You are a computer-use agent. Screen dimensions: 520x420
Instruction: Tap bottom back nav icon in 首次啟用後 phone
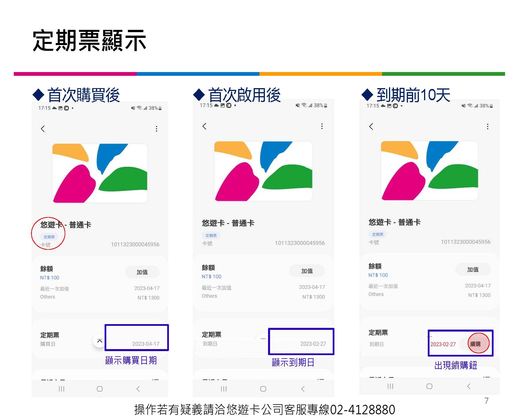tap(303, 389)
